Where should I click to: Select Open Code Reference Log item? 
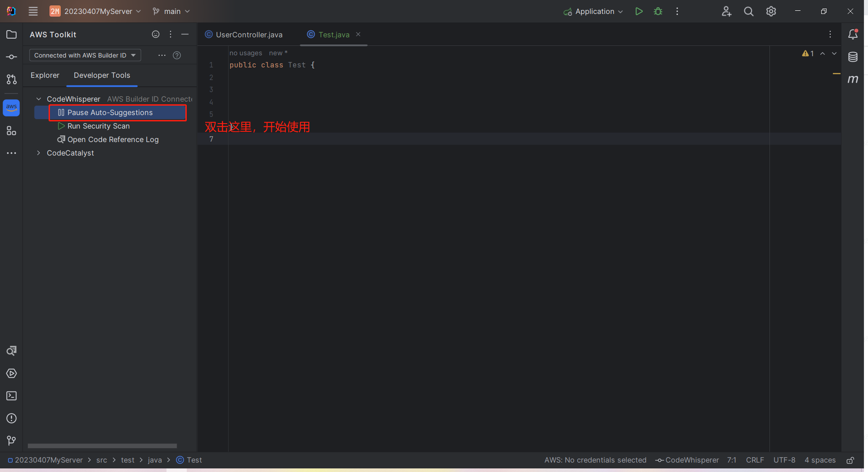[113, 139]
